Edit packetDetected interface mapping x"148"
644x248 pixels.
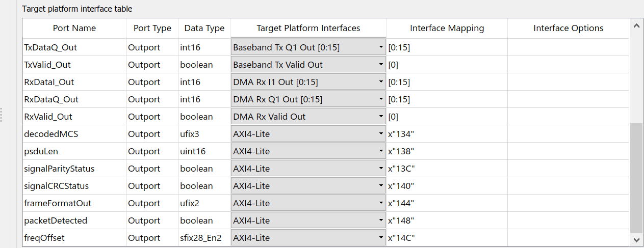(x=447, y=221)
